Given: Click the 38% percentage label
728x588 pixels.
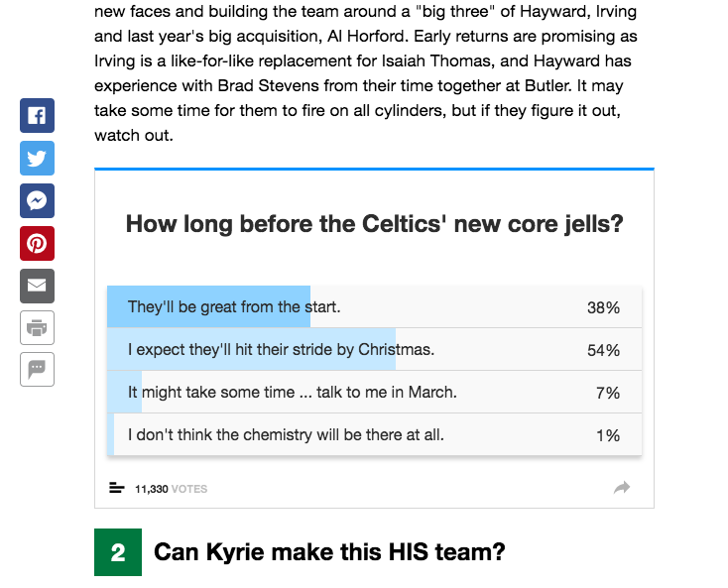Looking at the screenshot, I should click(603, 307).
